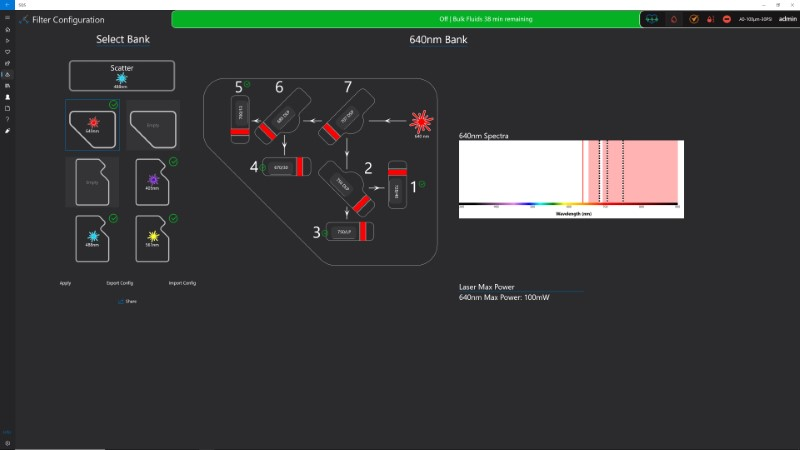Click Import Config

point(182,283)
